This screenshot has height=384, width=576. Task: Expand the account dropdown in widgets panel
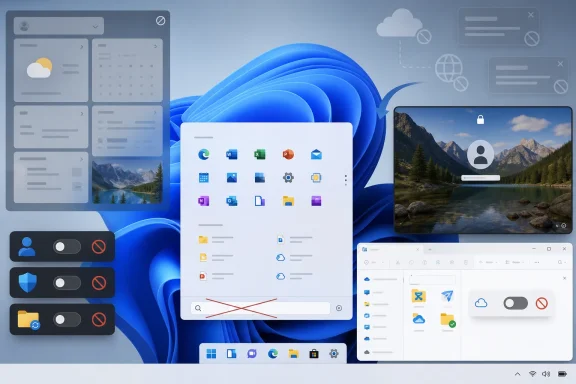[x=96, y=26]
